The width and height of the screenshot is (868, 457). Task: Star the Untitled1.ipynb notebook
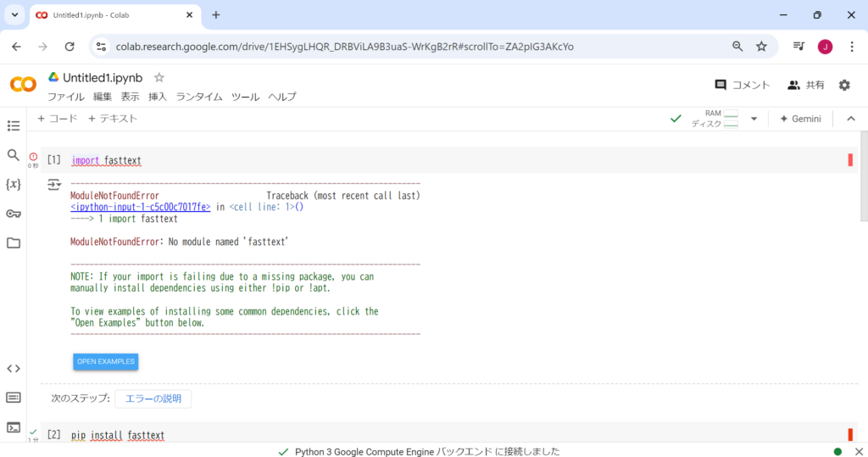(159, 77)
